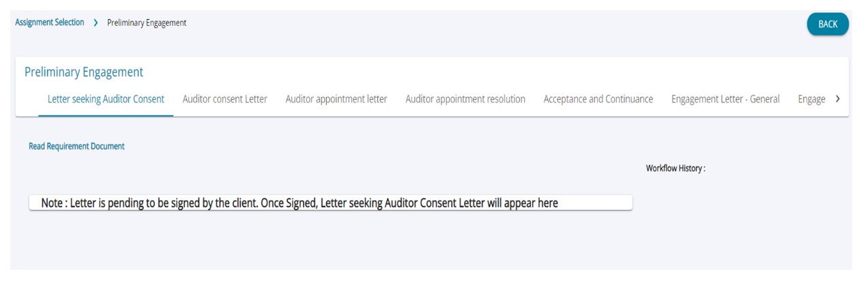Screen dimensions: 868x284
Task: Switch to Acceptance and Continuance tab
Action: (598, 99)
